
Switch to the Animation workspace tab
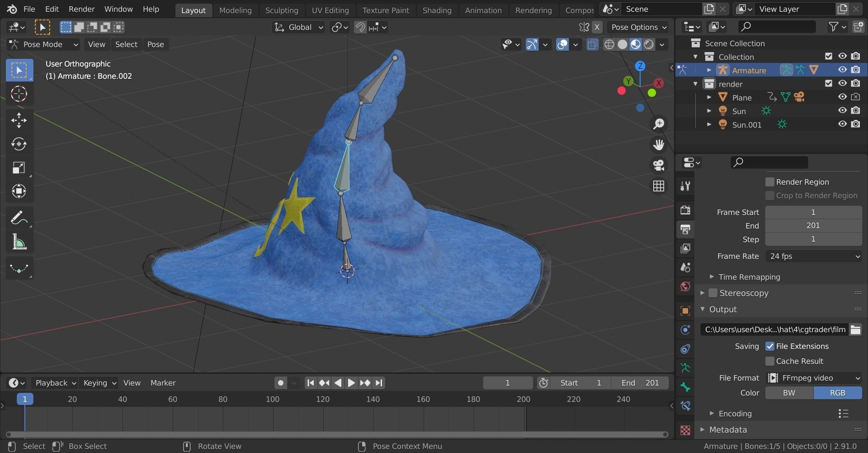pyautogui.click(x=483, y=10)
